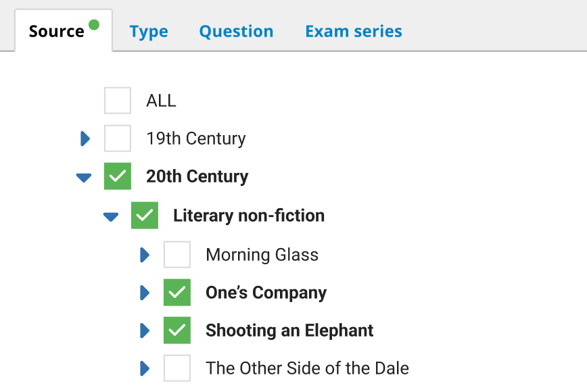
Task: Check the ALL checkbox
Action: [118, 101]
